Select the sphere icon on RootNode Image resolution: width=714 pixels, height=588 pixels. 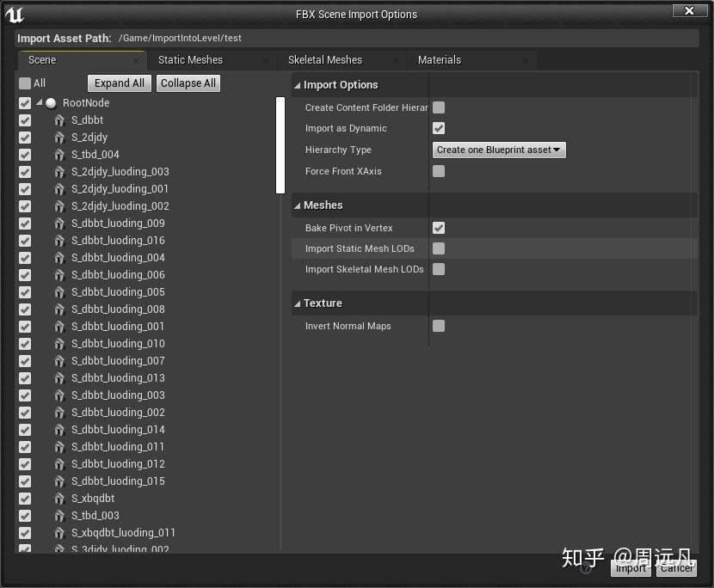[49, 102]
